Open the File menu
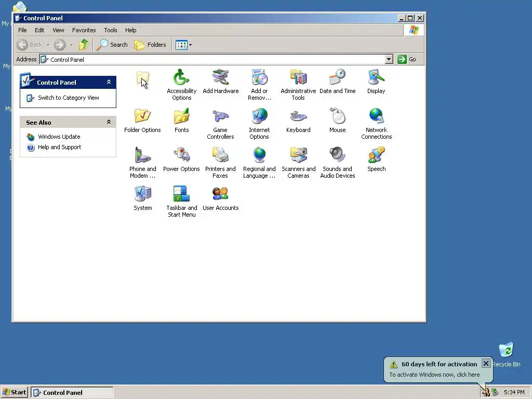This screenshot has width=532, height=399. [x=22, y=30]
